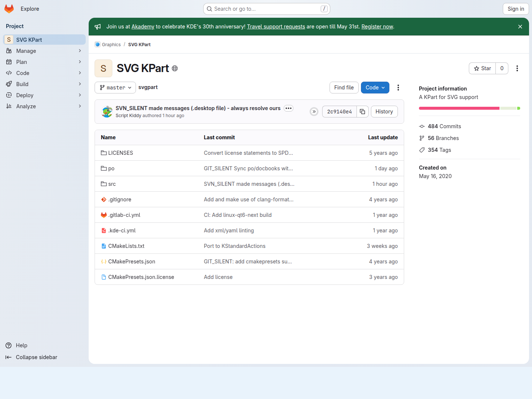
Task: Open the CMakeLists.txt file
Action: coord(126,246)
